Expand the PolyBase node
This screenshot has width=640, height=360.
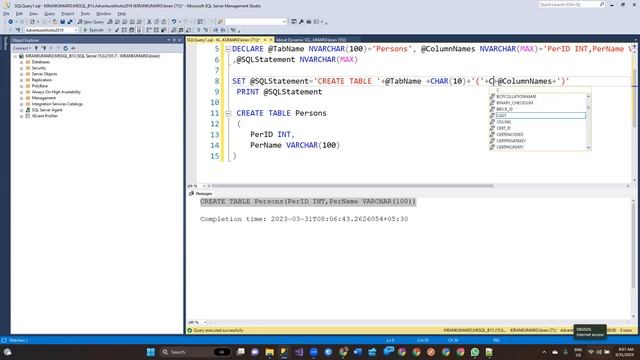pos(22,86)
